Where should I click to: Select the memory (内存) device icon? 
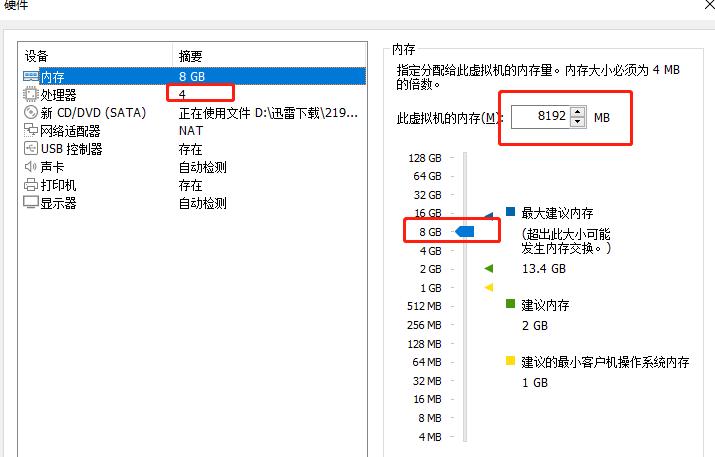point(31,76)
